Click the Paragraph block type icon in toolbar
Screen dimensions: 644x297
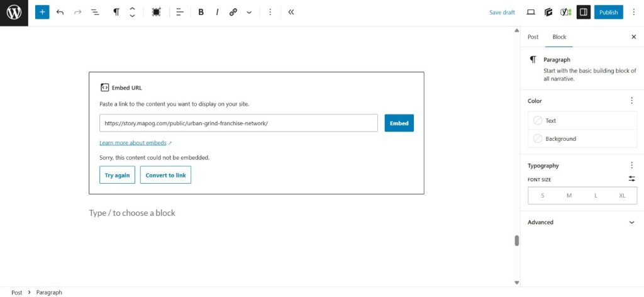(116, 13)
